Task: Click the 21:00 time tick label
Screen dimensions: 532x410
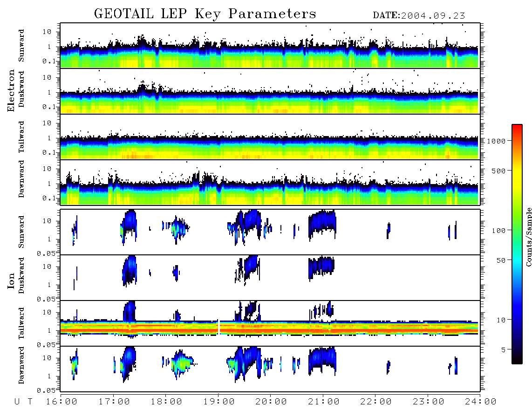Action: click(323, 402)
